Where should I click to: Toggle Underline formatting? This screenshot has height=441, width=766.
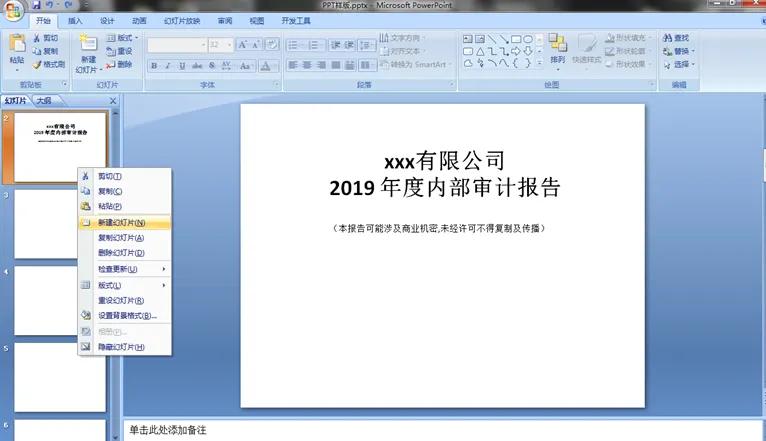(x=182, y=65)
